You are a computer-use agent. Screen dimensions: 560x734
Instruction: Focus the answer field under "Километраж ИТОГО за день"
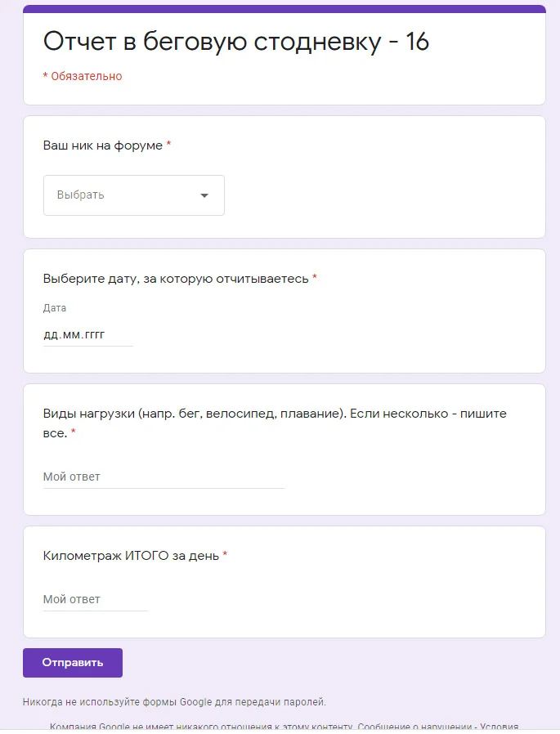point(95,599)
